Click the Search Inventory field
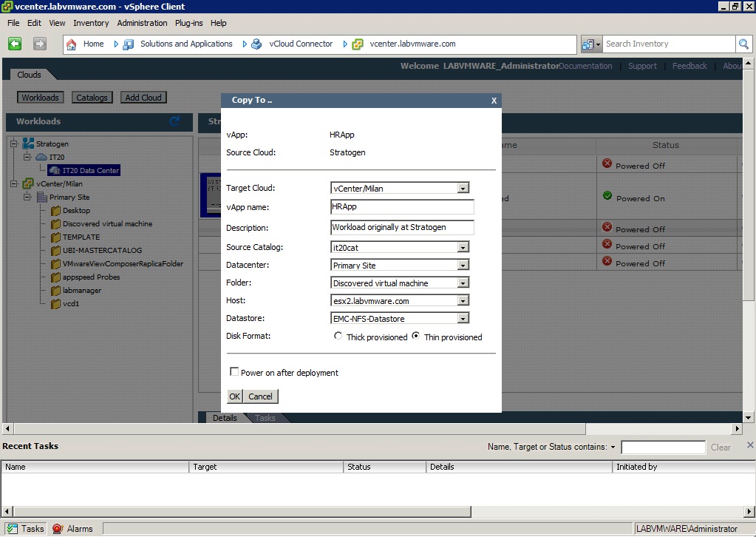Image resolution: width=756 pixels, height=537 pixels. pyautogui.click(x=670, y=44)
